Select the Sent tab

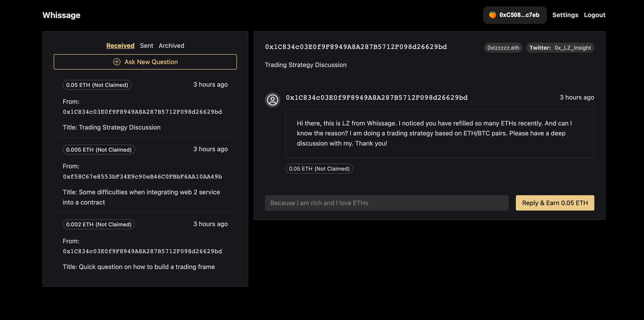[x=147, y=45]
